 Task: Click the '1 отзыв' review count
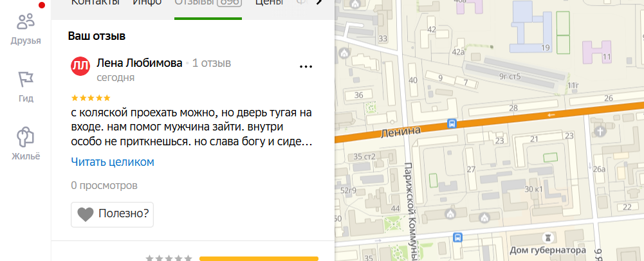212,63
